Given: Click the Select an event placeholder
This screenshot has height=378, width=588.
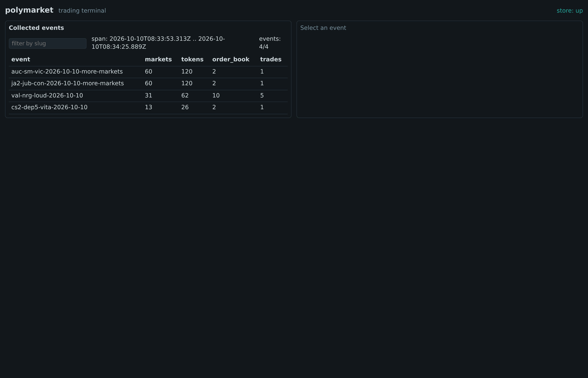Looking at the screenshot, I should pyautogui.click(x=323, y=28).
